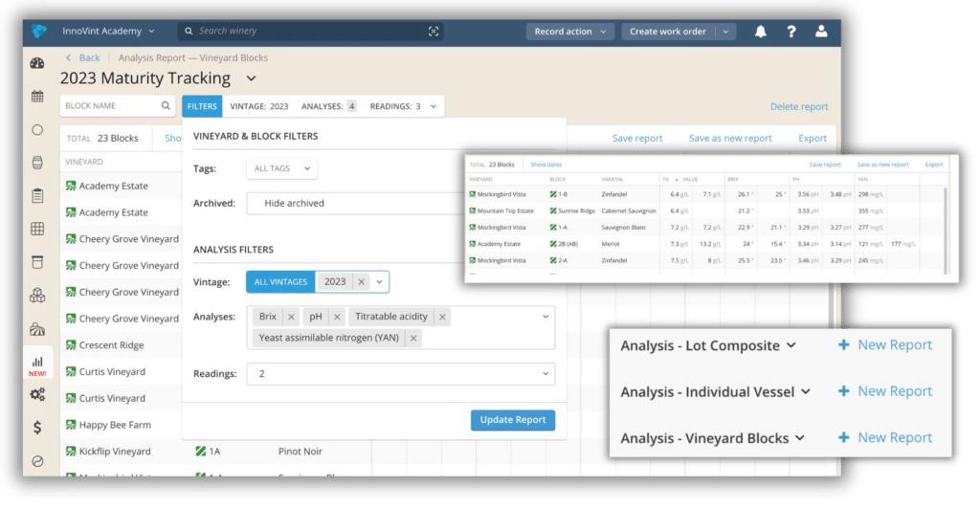The image size is (980, 508).
Task: Open the Vintage dropdown arrow
Action: click(x=379, y=282)
